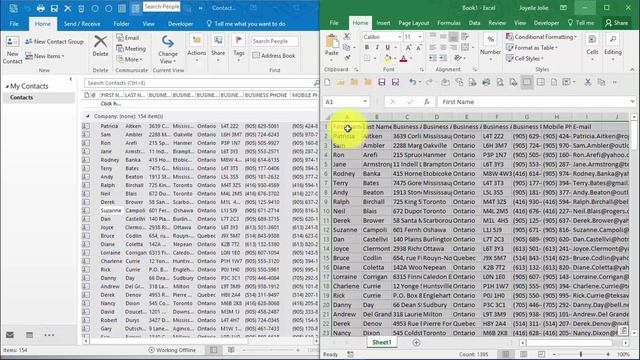Open the more navigation options ellipsis
Screen dimensions: 640x360
click(x=49, y=335)
